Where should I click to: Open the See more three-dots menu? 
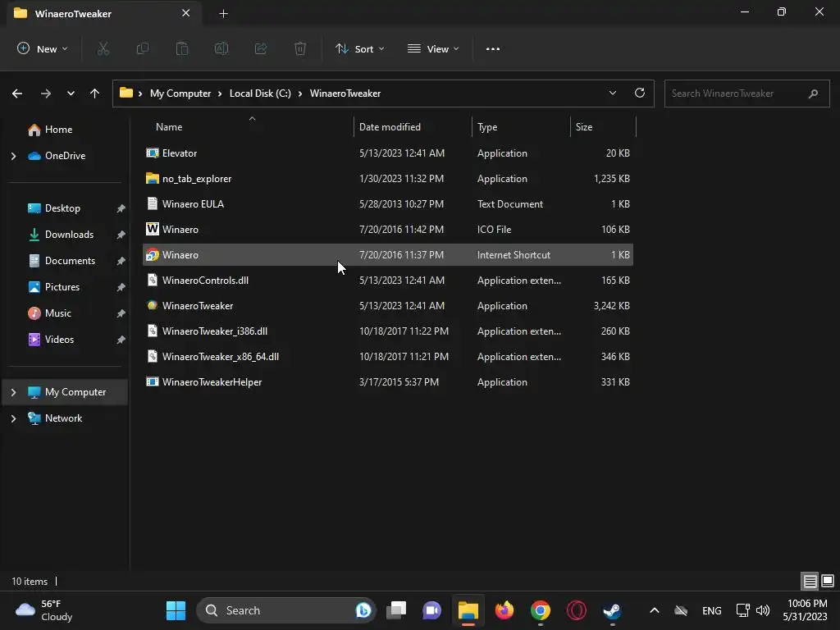(493, 48)
